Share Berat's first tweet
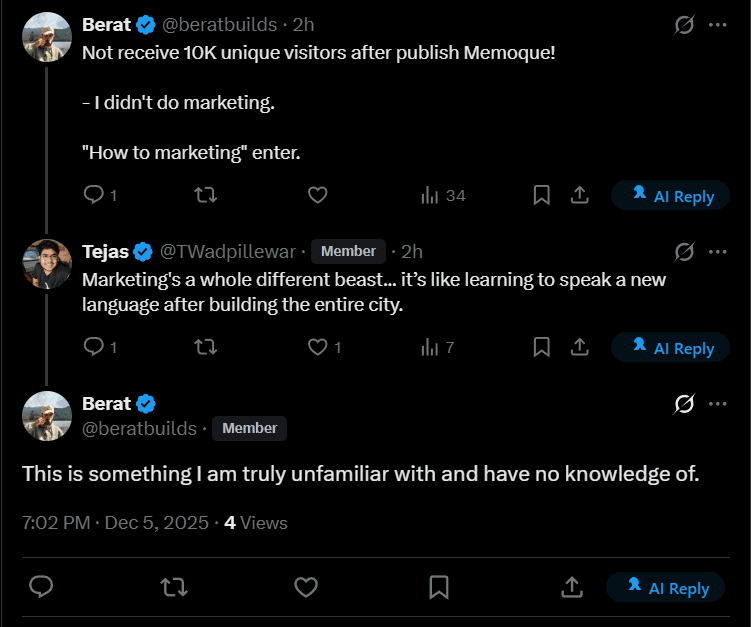 [x=579, y=195]
